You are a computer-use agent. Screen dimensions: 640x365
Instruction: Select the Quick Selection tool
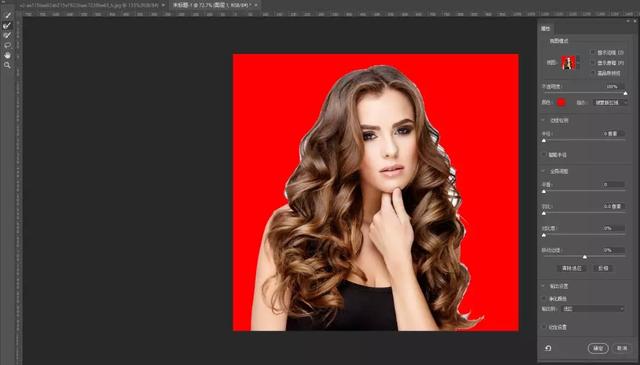coord(7,16)
